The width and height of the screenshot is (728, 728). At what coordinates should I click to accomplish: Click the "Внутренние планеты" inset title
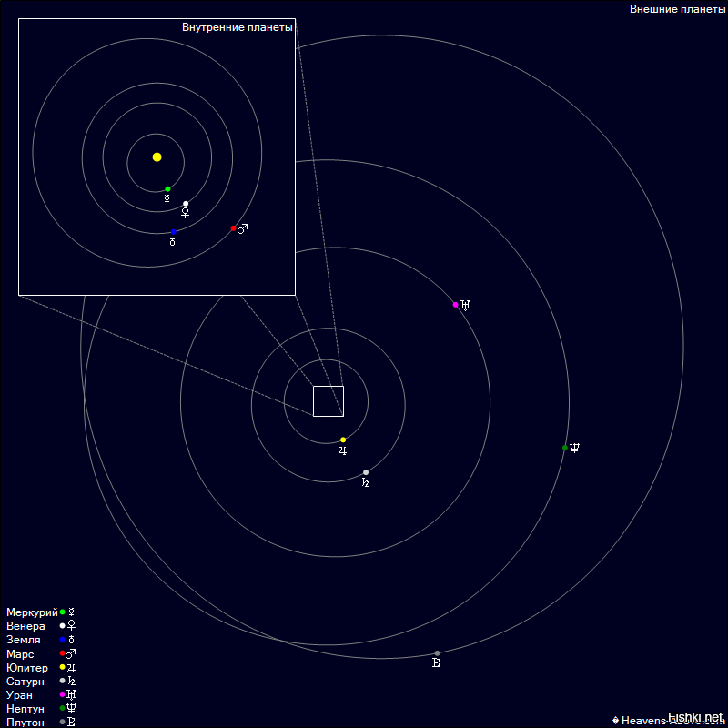click(x=237, y=27)
